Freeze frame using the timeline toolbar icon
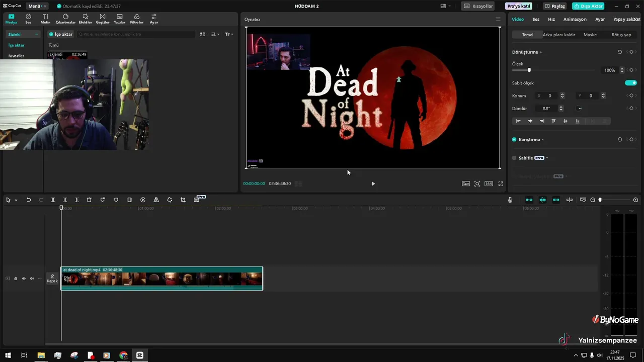Viewport: 644px width, 362px height. [x=129, y=200]
